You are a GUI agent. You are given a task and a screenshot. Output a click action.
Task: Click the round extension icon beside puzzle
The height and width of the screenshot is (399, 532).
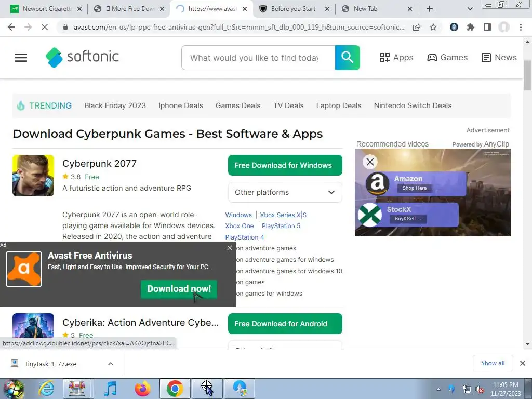(x=454, y=27)
